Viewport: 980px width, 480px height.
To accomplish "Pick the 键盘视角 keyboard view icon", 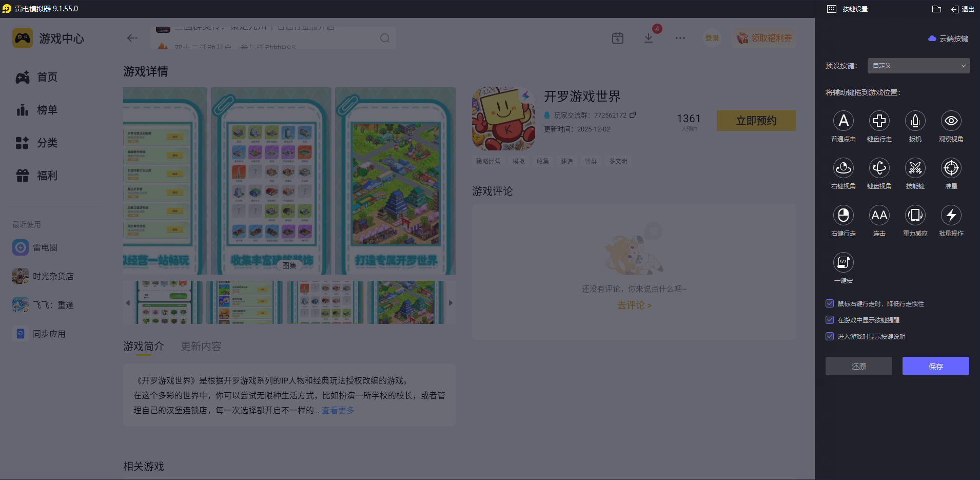I will [x=879, y=168].
